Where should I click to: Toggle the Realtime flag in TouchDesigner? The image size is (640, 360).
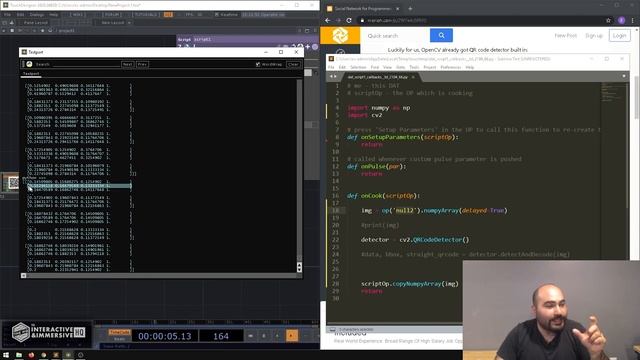point(226,14)
